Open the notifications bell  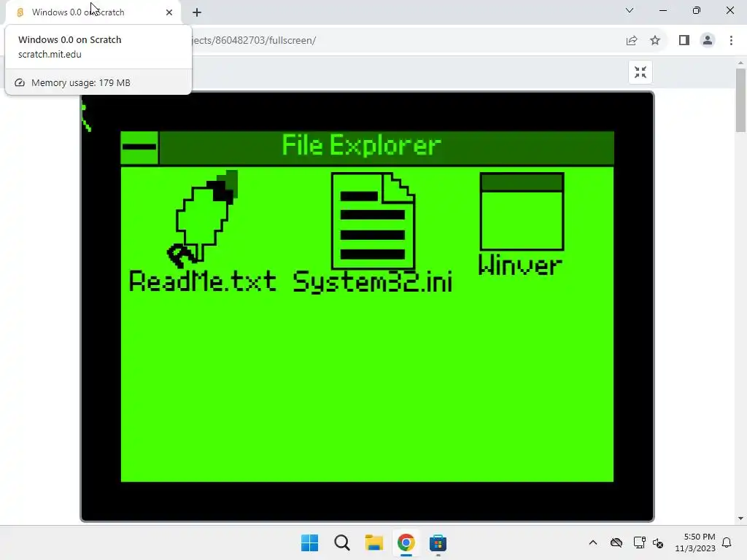[x=727, y=542]
